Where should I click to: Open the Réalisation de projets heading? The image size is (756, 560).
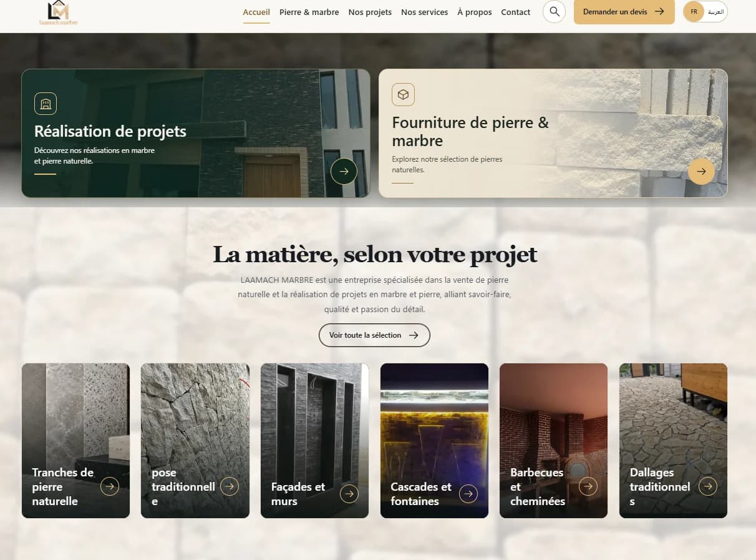(x=110, y=131)
